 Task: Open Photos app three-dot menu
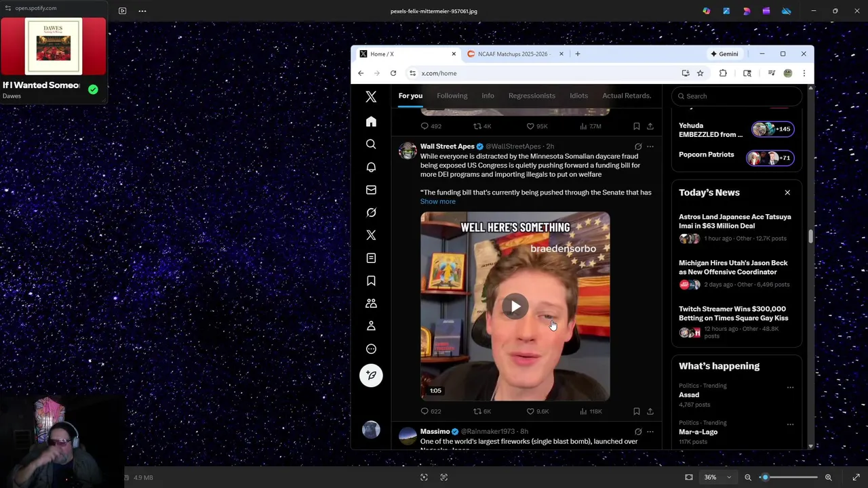(x=142, y=11)
